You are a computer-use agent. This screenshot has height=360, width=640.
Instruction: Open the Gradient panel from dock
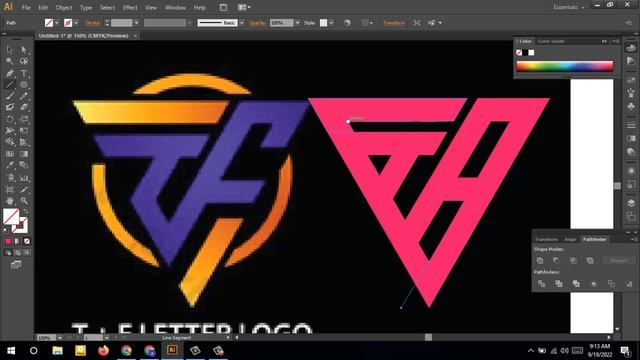(x=631, y=138)
